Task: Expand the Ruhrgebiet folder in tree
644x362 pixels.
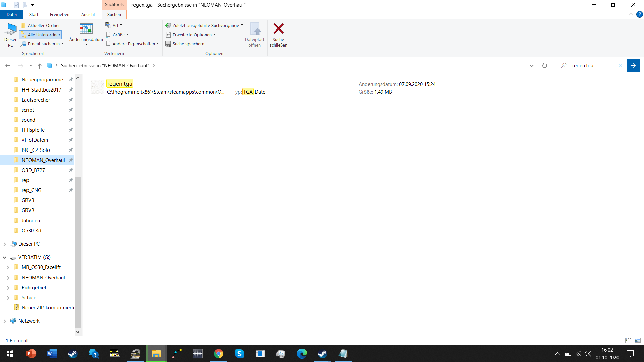Action: coord(8,288)
